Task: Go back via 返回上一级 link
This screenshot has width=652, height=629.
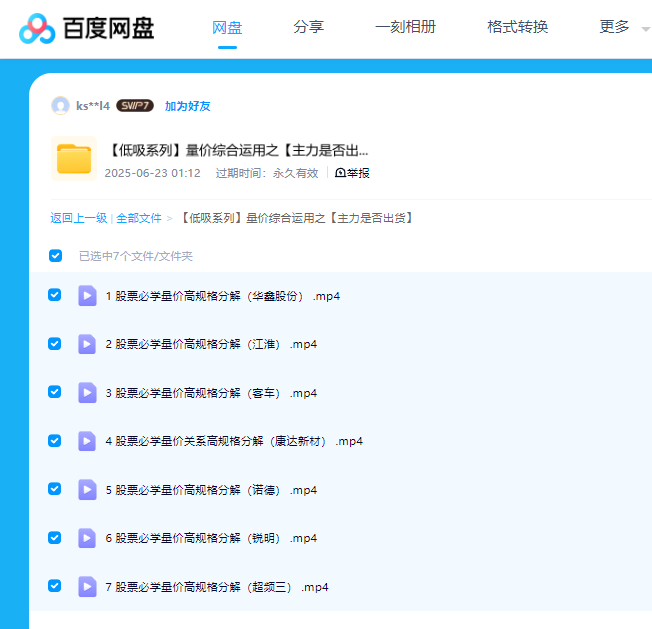Action: [79, 218]
